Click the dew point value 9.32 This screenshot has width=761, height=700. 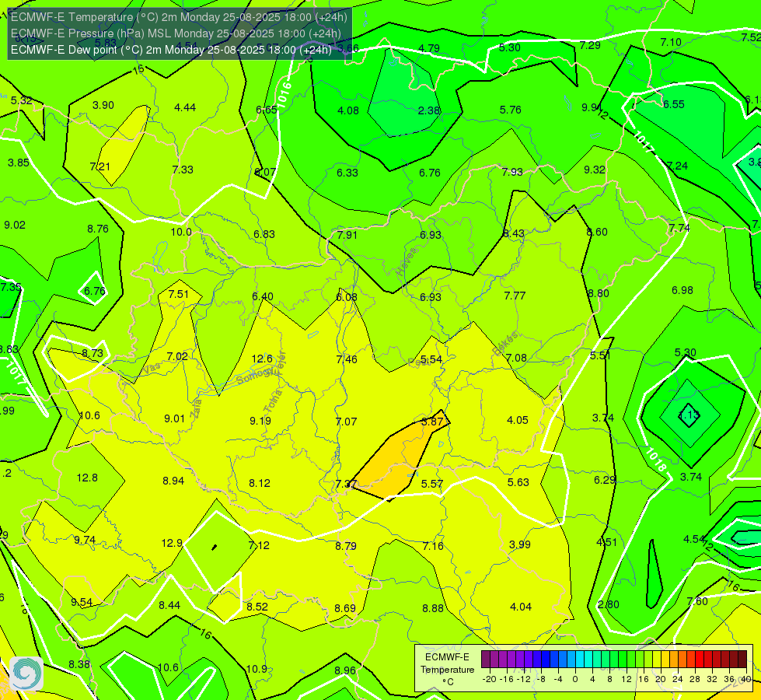click(x=594, y=170)
